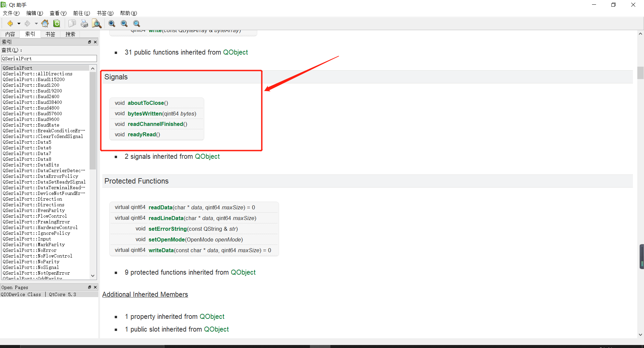
Task: Print the current documentation page
Action: [x=84, y=23]
